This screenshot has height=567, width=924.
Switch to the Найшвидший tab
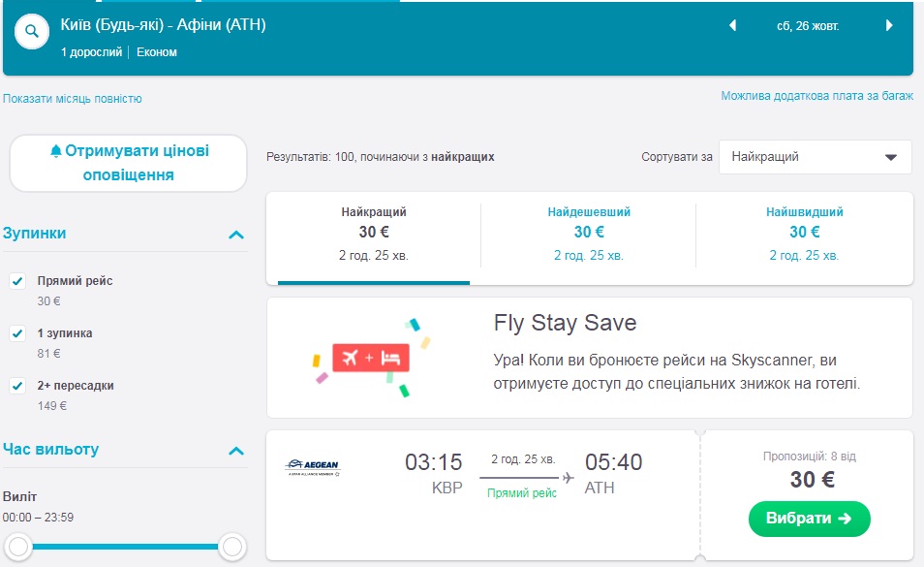click(804, 231)
